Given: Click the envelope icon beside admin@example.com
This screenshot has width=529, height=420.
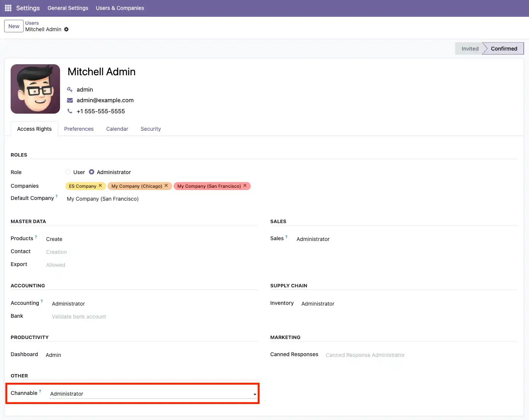Looking at the screenshot, I should click(70, 100).
